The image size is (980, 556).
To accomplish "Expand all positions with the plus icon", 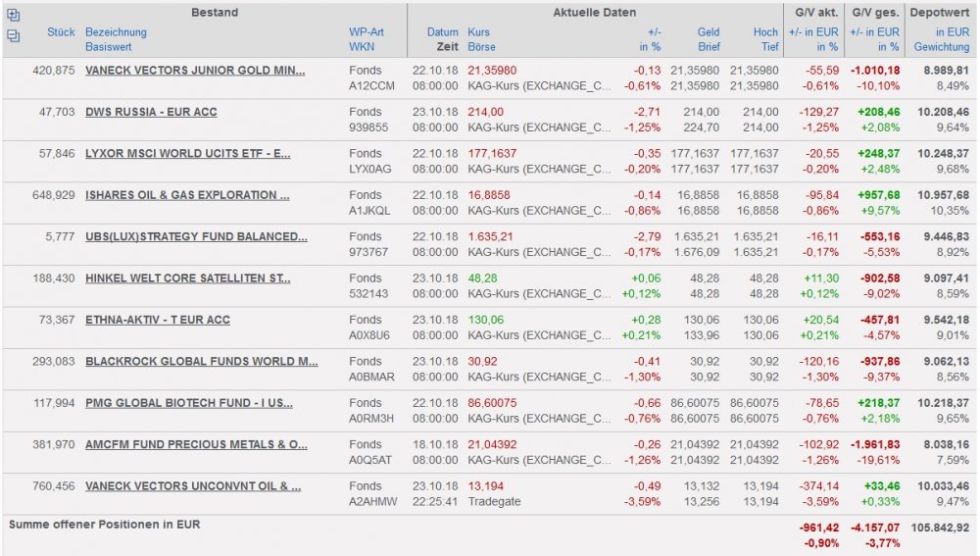I will point(13,16).
